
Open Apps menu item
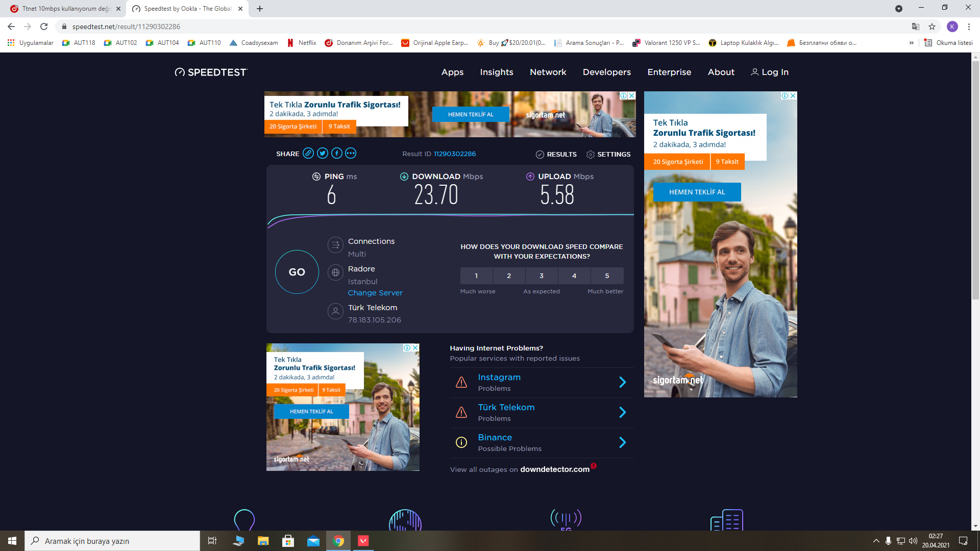coord(452,72)
